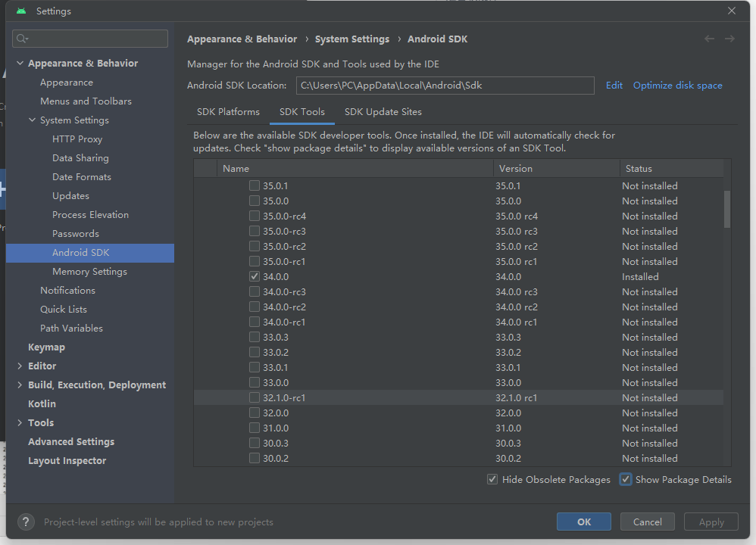
Task: Check the 35.0.0-rc4 checkbox
Action: pyautogui.click(x=254, y=216)
